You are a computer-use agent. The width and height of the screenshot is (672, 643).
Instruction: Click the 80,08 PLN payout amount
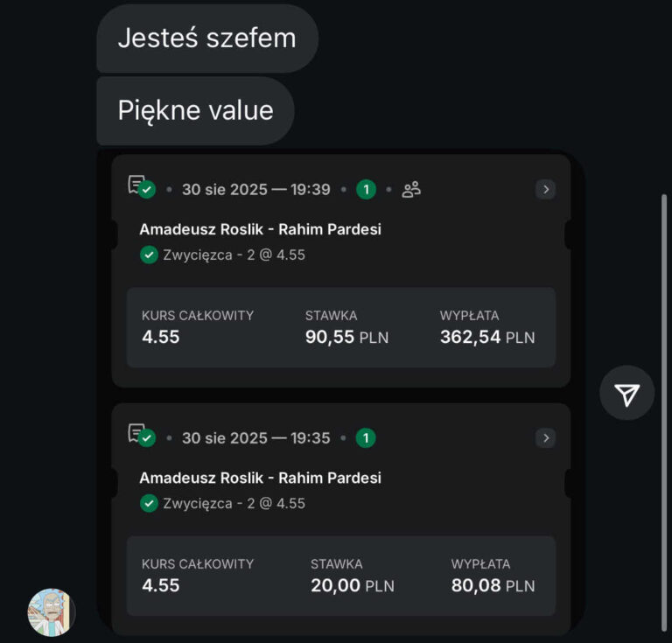pyautogui.click(x=493, y=585)
